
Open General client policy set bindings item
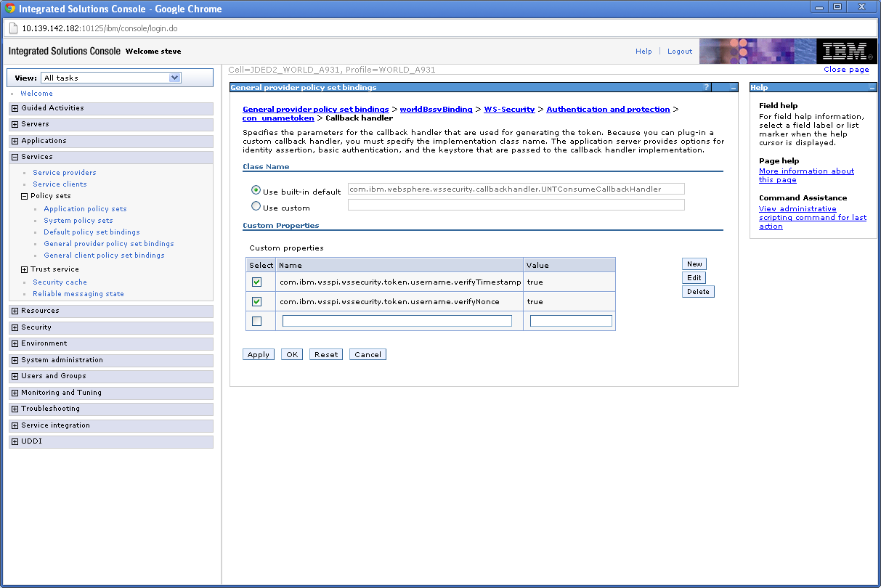(x=104, y=256)
